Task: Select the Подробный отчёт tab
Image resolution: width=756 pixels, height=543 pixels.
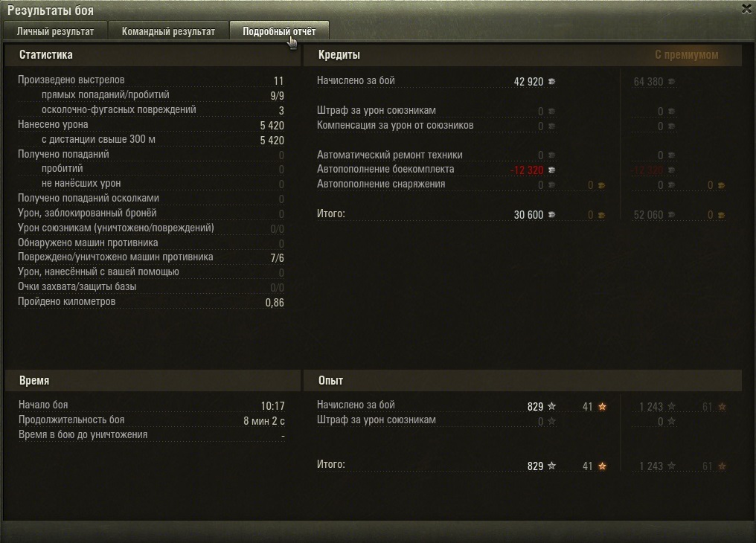Action: (x=279, y=31)
